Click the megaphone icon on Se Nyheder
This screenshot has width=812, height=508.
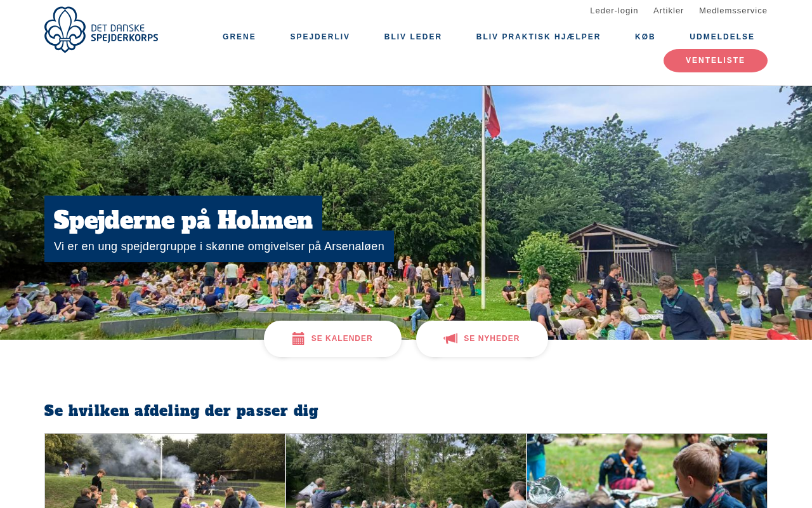coord(450,338)
